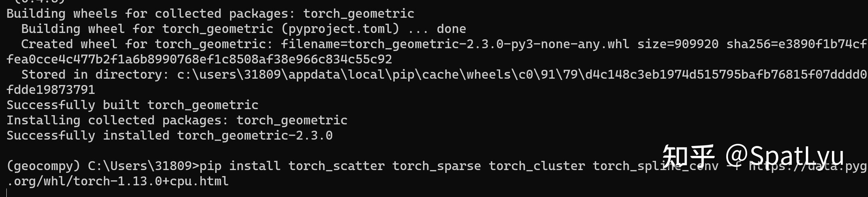Image resolution: width=868 pixels, height=197 pixels.
Task: Click the 'pip install' command text
Action: (x=240, y=166)
